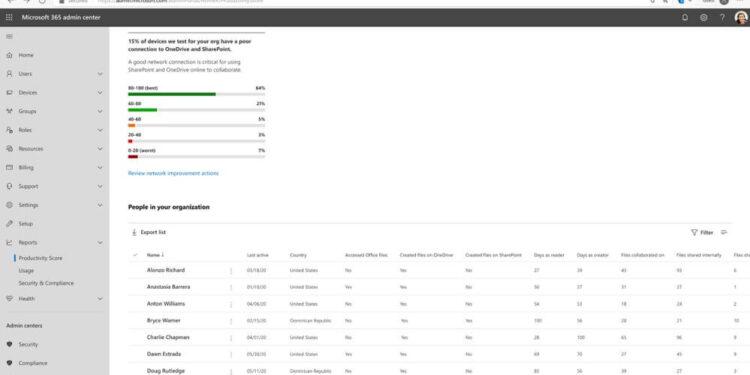Click the Filter button
Image resolution: width=750 pixels, height=375 pixels.
click(702, 232)
